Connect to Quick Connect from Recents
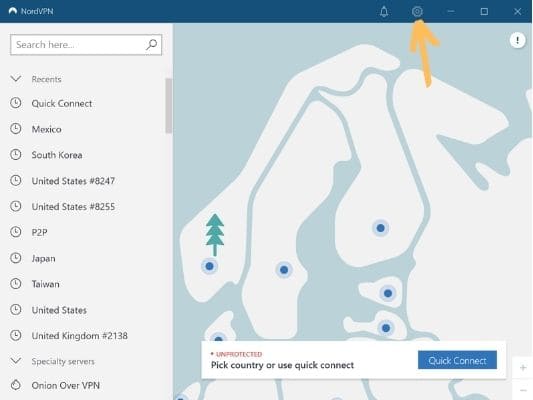This screenshot has height=400, width=533. [x=62, y=103]
